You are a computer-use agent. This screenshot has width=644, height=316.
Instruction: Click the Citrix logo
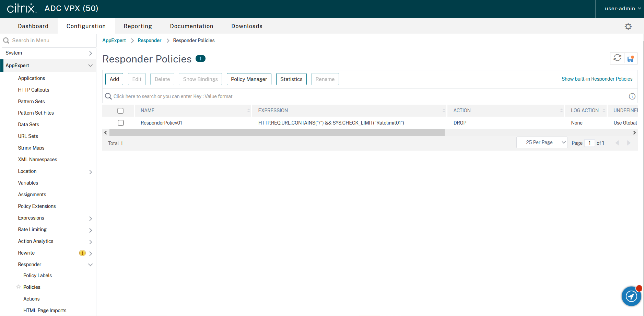tap(21, 8)
